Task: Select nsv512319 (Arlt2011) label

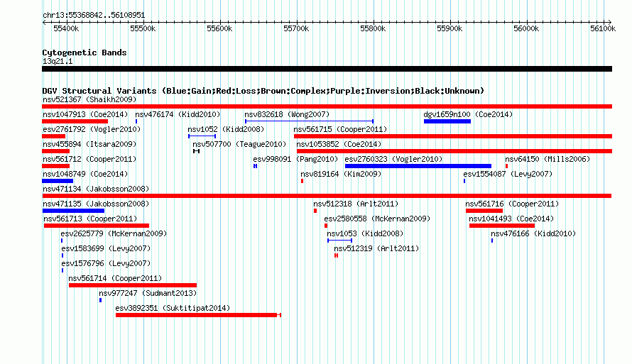Action: point(376,248)
